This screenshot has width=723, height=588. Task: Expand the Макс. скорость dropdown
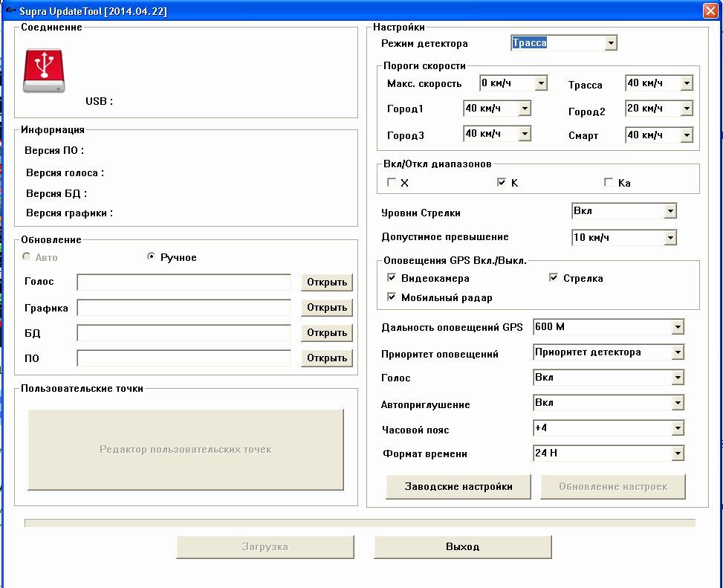541,83
